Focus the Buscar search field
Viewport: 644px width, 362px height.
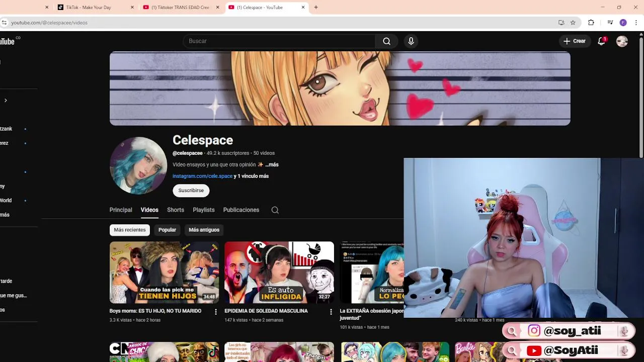[x=279, y=41]
